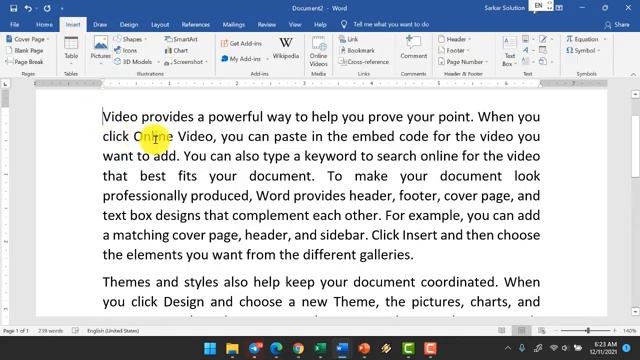Click Page 1 of 1 in status bar

tap(16, 331)
